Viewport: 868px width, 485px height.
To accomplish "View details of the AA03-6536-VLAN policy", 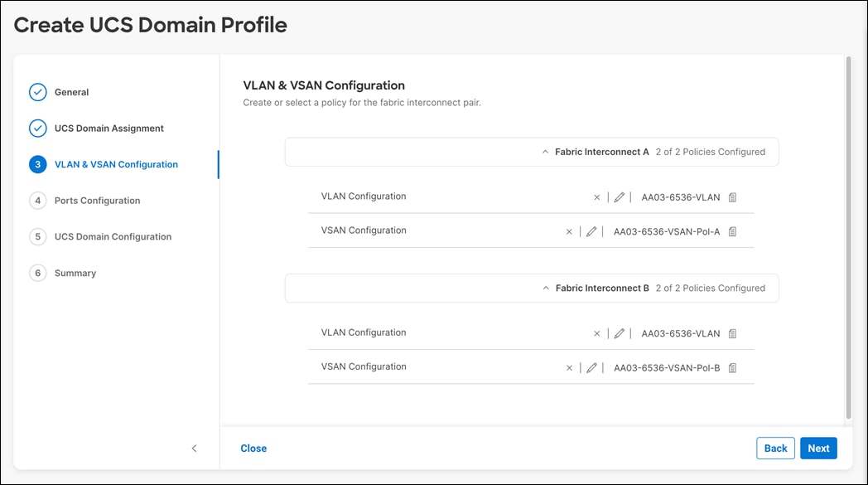I will [732, 196].
